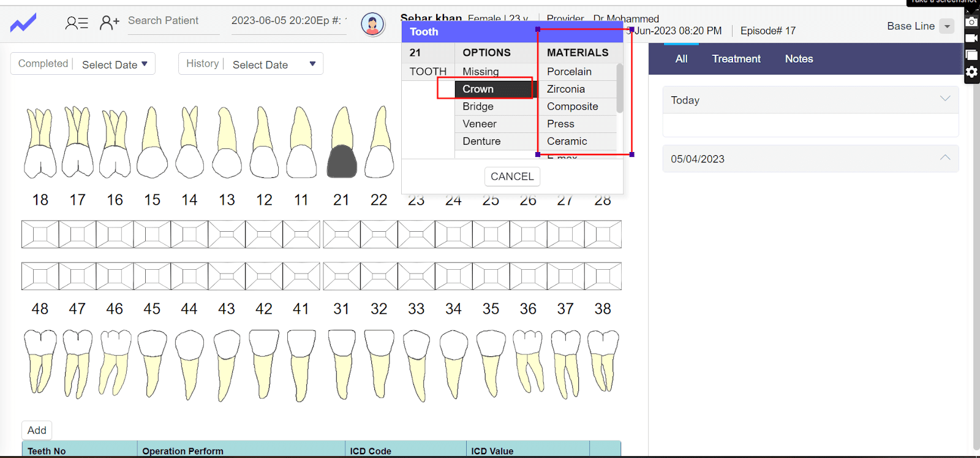980x458 pixels.
Task: Click the TOOTH row label
Action: (428, 72)
